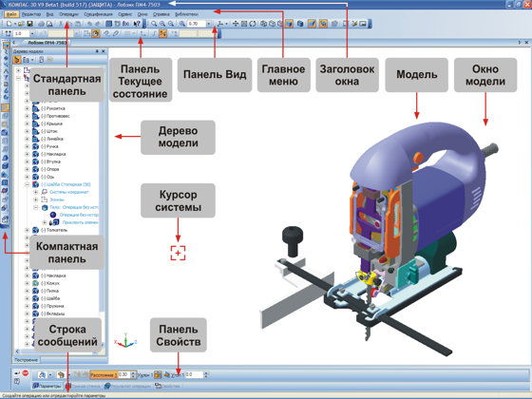Open the Файл menu
This screenshot has height=399, width=532.
(11, 14)
